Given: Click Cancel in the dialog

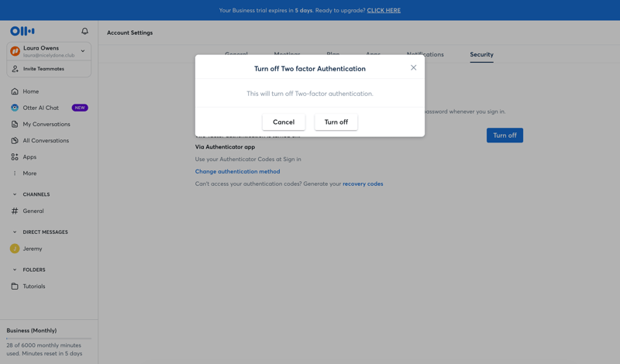Looking at the screenshot, I should coord(284,122).
